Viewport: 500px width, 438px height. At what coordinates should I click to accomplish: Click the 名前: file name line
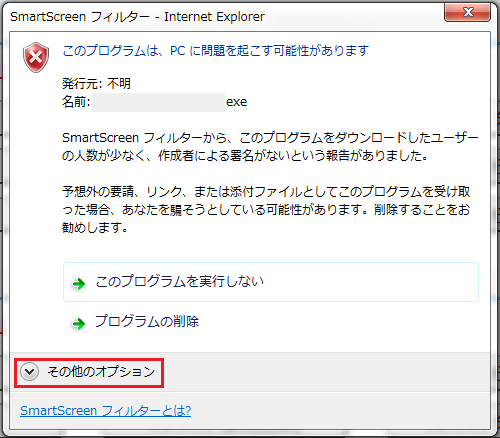155,102
